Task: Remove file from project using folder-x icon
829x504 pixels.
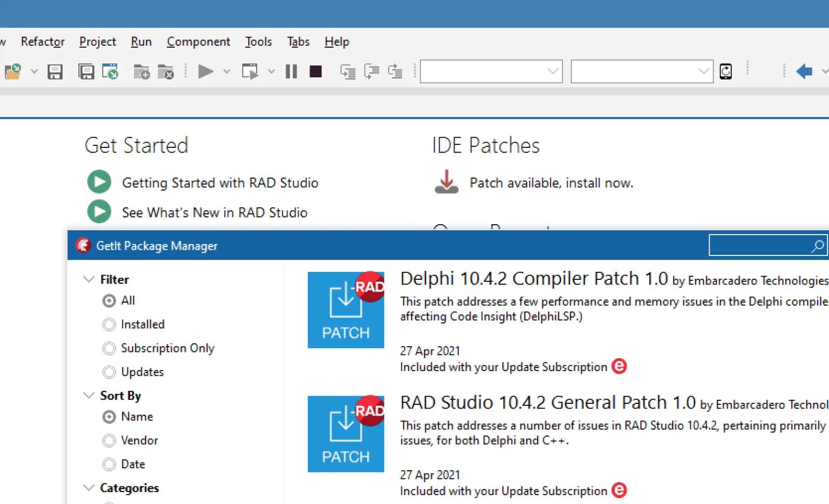Action: point(165,72)
